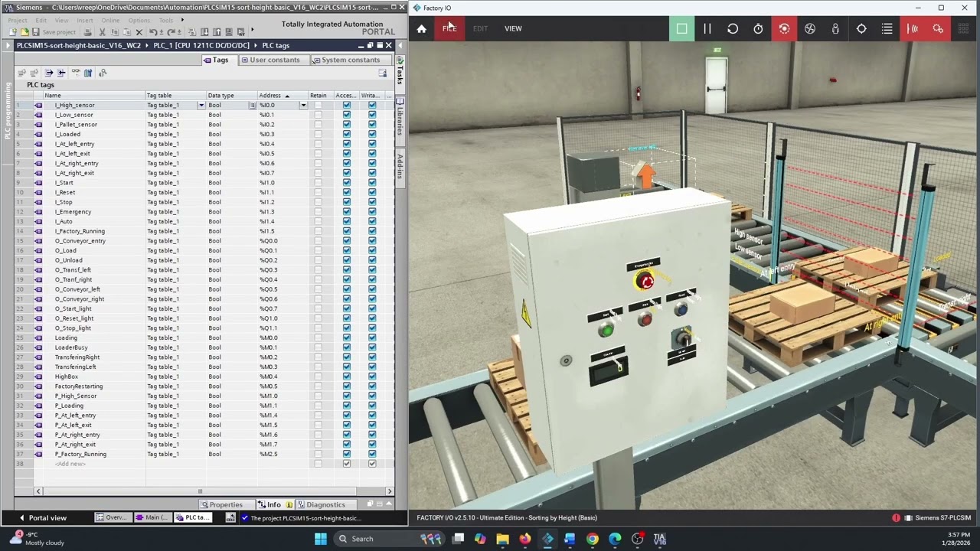The image size is (980, 551).
Task: Open the time scale stopwatch icon
Action: (x=758, y=29)
